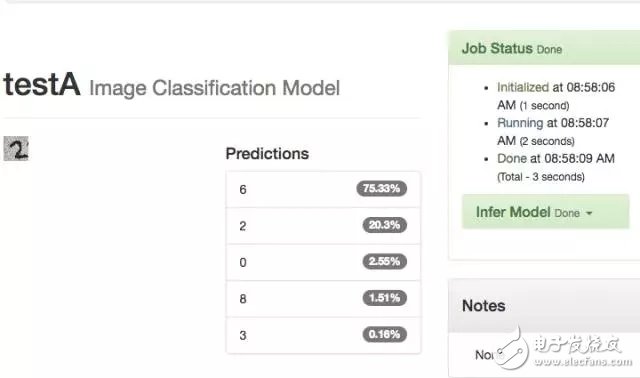Select the prediction row for class 3
Viewport: 640px width, 378px height.
[x=323, y=335]
